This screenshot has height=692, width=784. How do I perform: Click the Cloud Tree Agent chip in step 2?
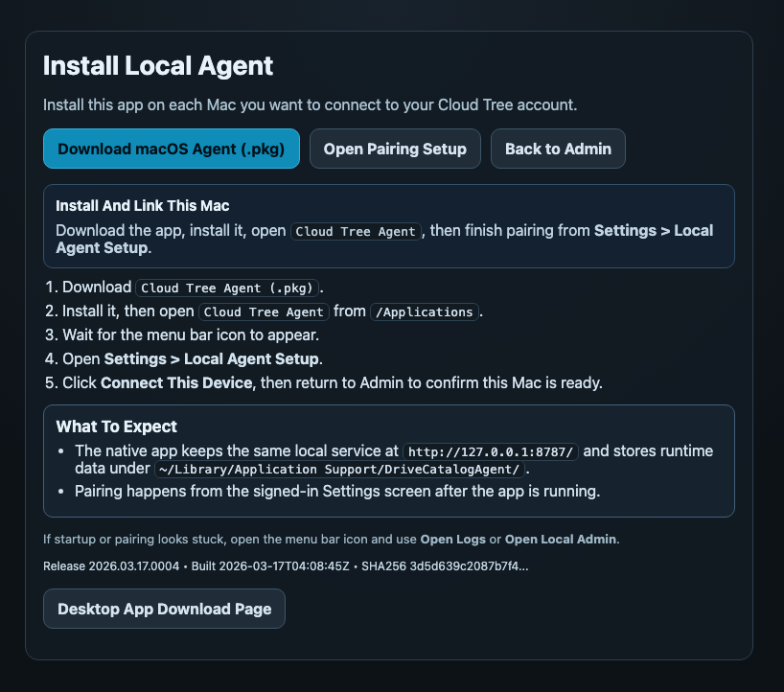[264, 311]
